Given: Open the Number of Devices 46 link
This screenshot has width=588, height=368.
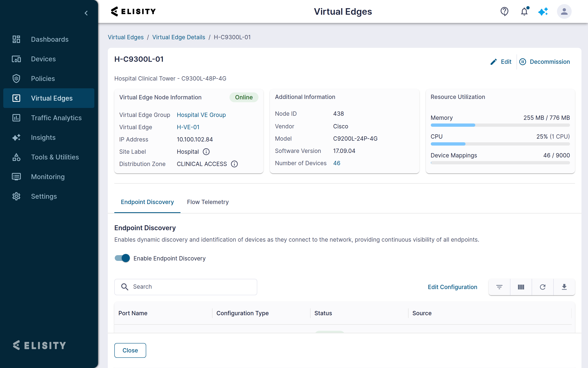Looking at the screenshot, I should point(337,163).
